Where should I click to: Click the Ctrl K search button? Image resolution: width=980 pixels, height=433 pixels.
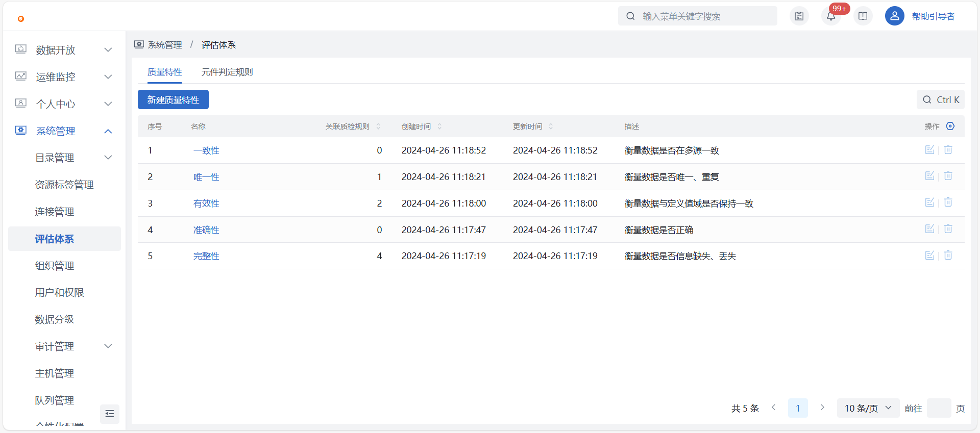(941, 100)
